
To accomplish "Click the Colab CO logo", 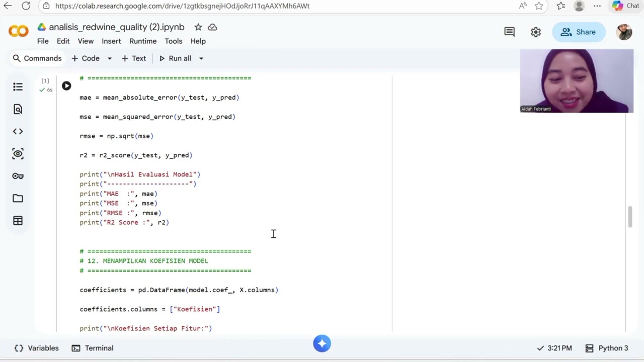I will 19,32.
